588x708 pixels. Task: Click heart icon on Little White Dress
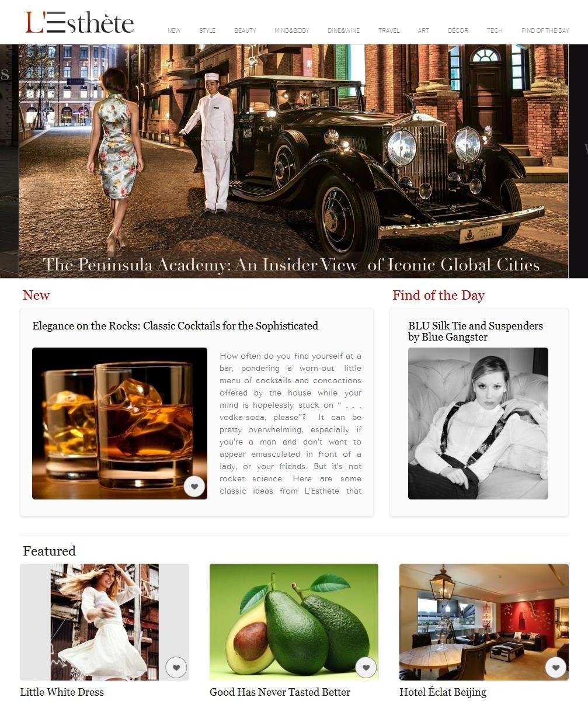point(176,667)
